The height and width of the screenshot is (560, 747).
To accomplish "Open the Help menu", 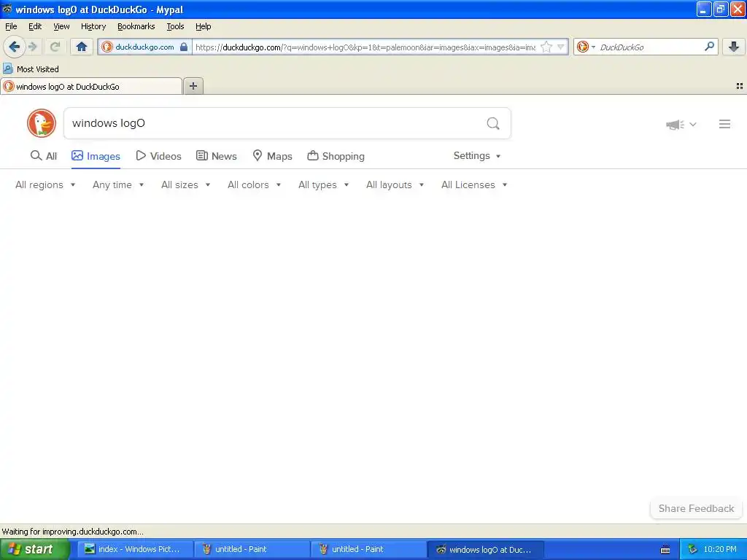I will [203, 26].
